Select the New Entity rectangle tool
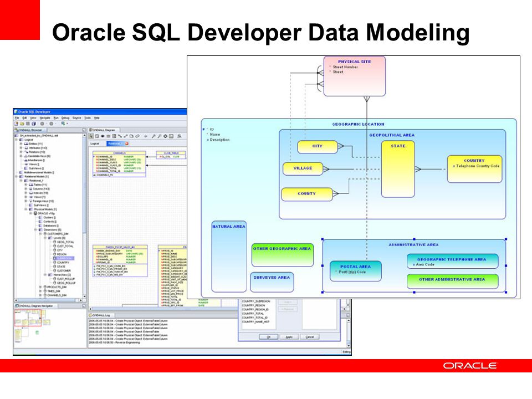This screenshot has width=532, height=399. (96, 136)
